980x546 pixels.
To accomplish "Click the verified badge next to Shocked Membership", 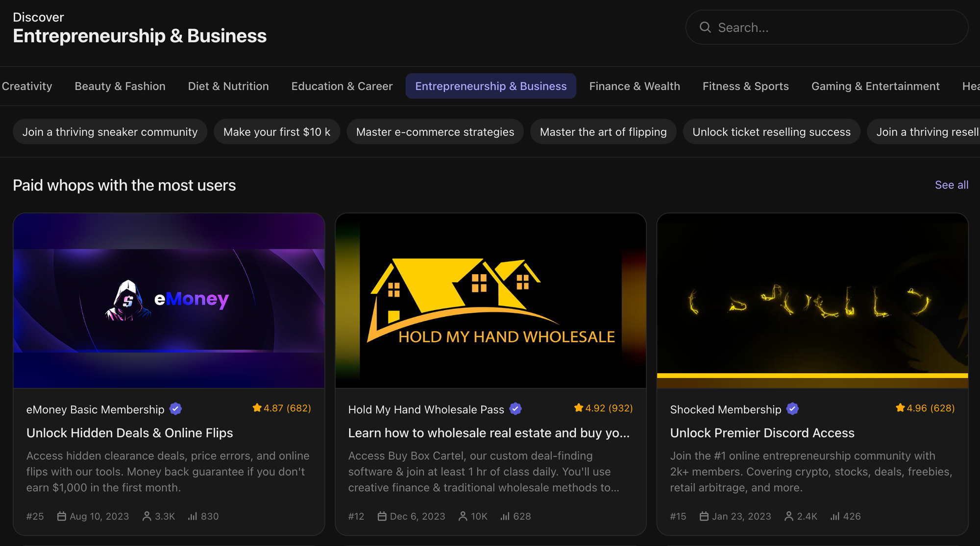I will click(x=792, y=409).
